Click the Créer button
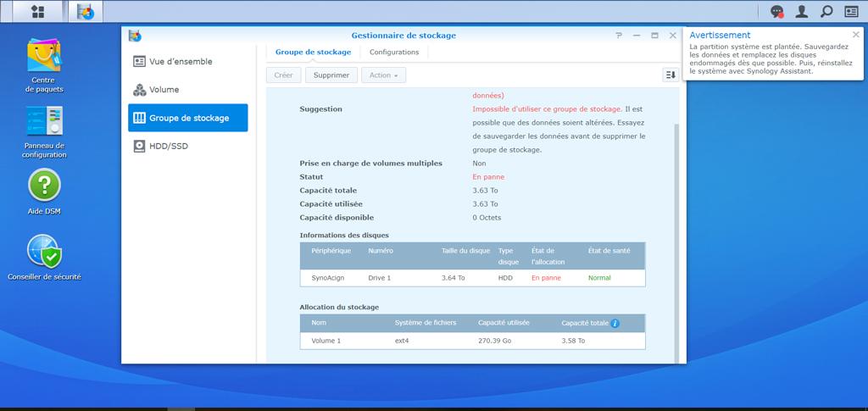 [x=284, y=75]
